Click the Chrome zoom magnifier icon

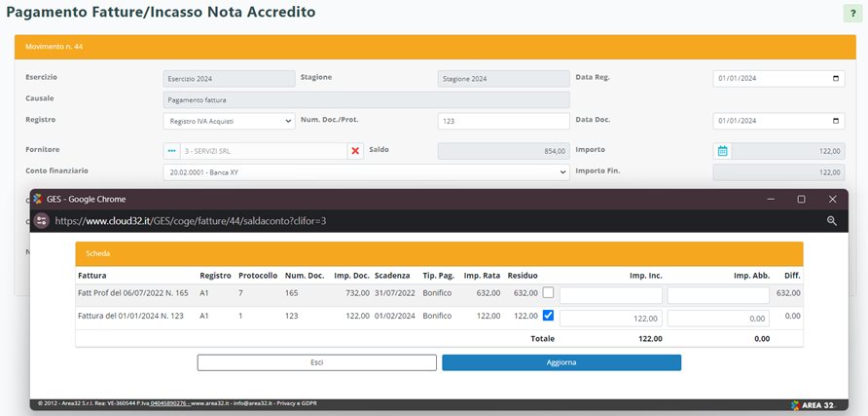[x=832, y=221]
